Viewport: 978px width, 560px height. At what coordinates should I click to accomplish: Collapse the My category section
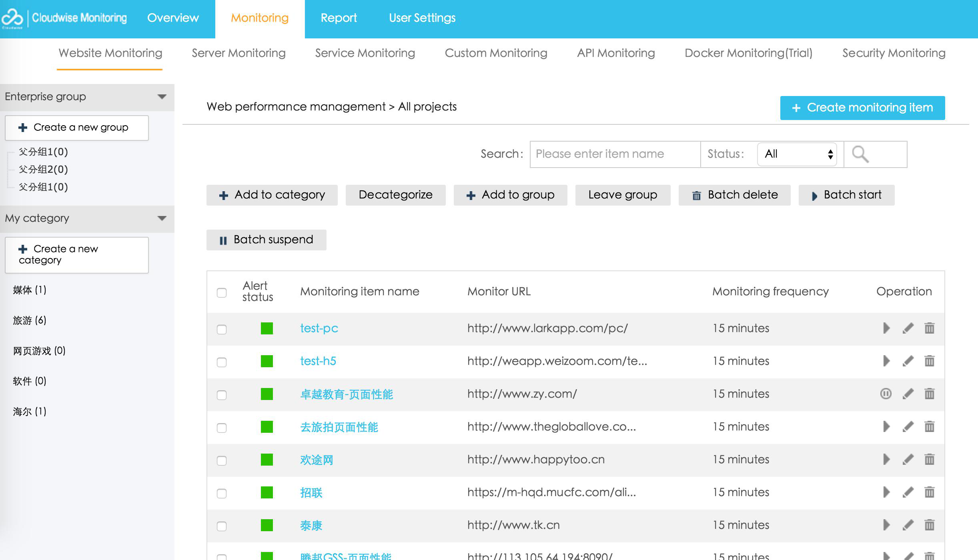click(x=162, y=218)
